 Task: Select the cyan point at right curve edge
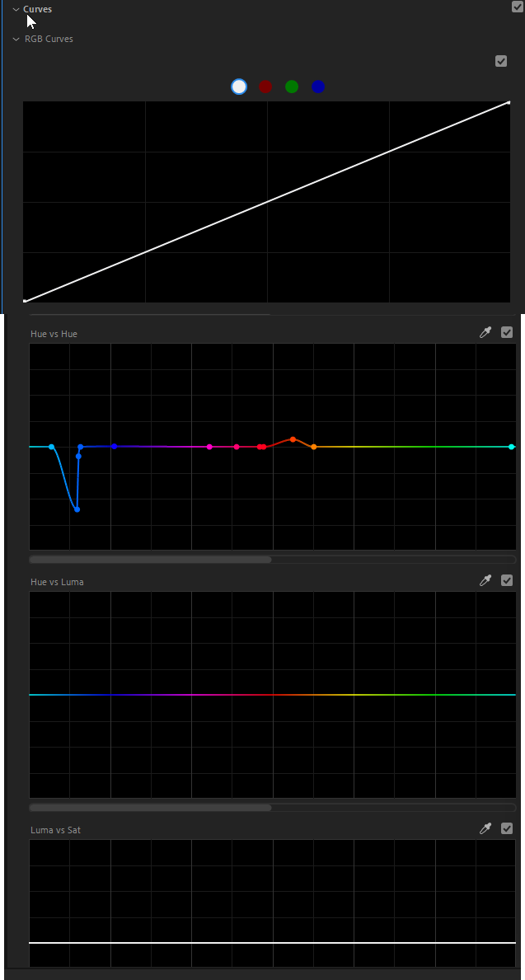coord(512,447)
